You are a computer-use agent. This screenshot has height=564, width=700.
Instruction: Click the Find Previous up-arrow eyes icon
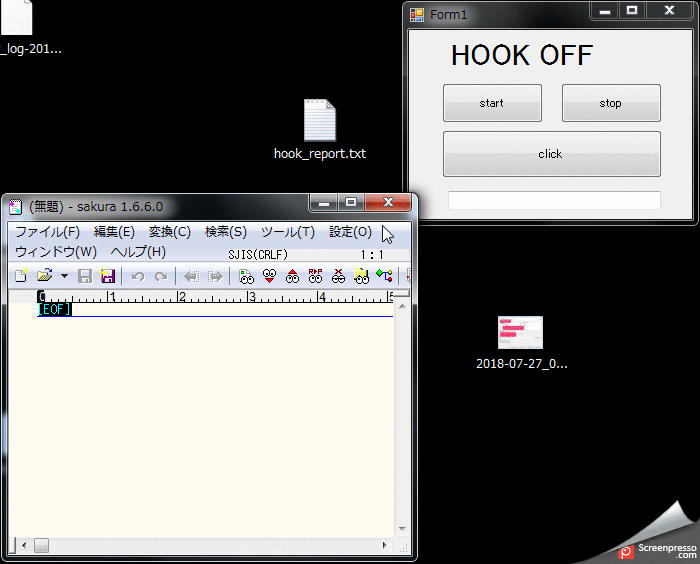tap(292, 276)
